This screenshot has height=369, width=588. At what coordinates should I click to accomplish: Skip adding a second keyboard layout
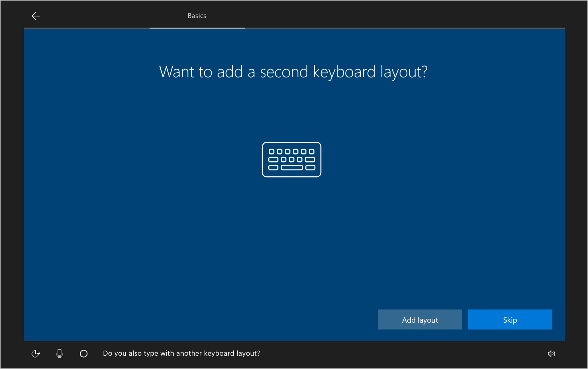click(x=510, y=319)
